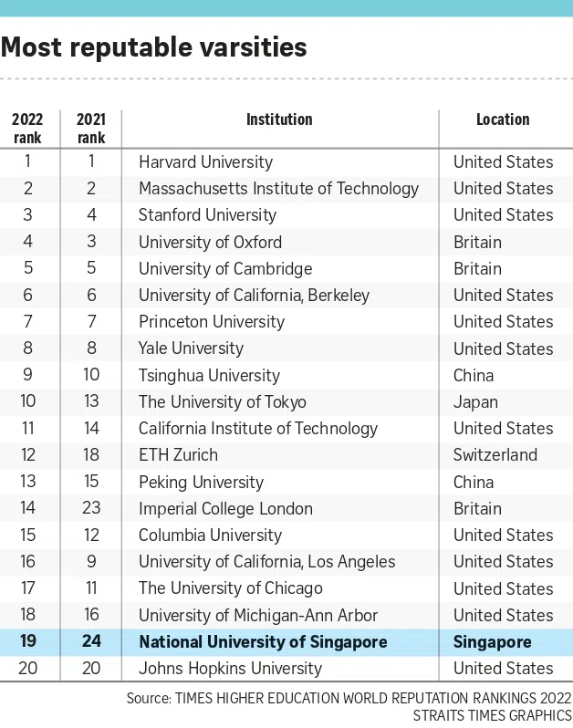The width and height of the screenshot is (573, 728).
Task: Click highlighted National University of Singapore row
Action: (x=263, y=642)
